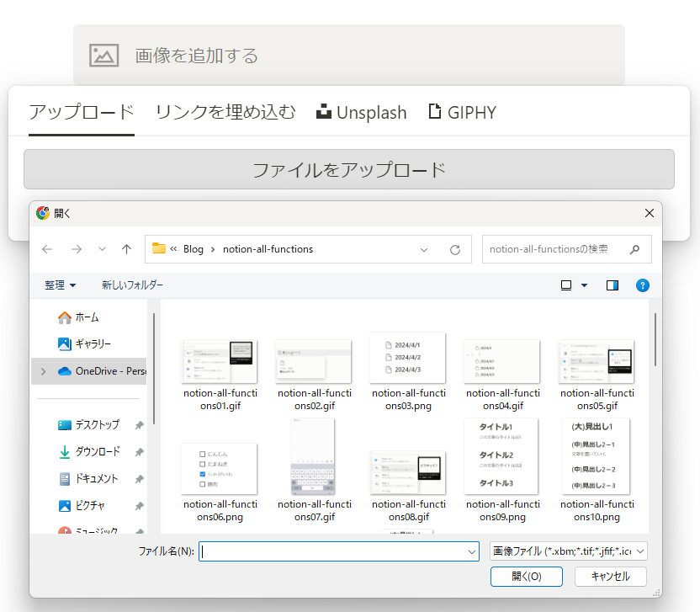Open the view options dropdown arrow

pos(585,285)
